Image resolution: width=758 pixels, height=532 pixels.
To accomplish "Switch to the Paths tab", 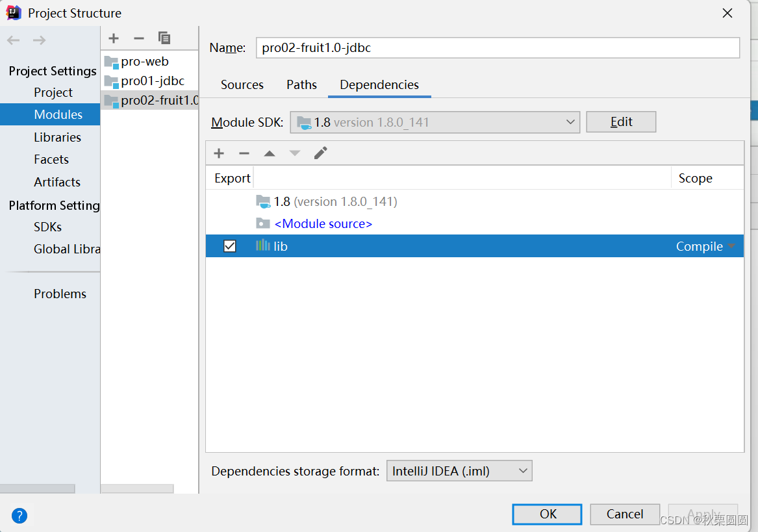I will tap(301, 84).
